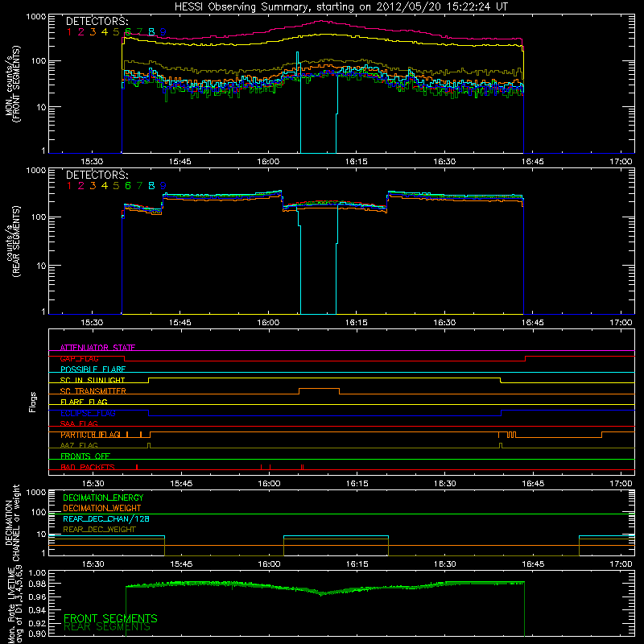Click the 0.92 livetime axis value
Viewport: 644px width, 644px height.
pos(37,622)
